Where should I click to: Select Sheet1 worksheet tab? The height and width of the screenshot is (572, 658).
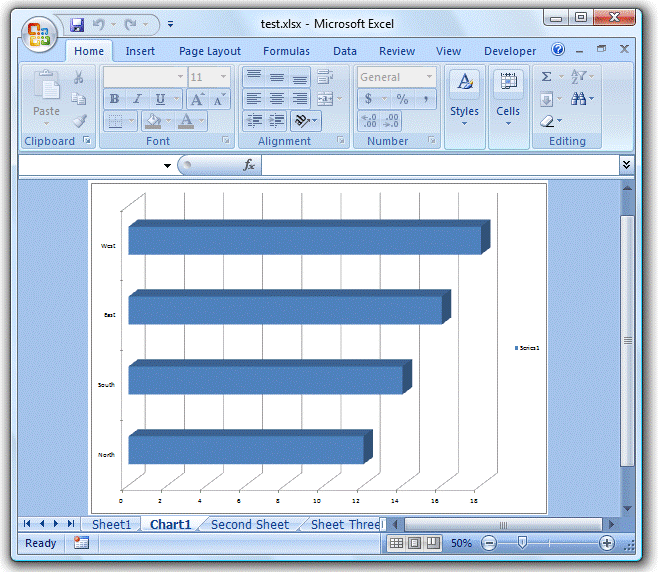coord(112,525)
